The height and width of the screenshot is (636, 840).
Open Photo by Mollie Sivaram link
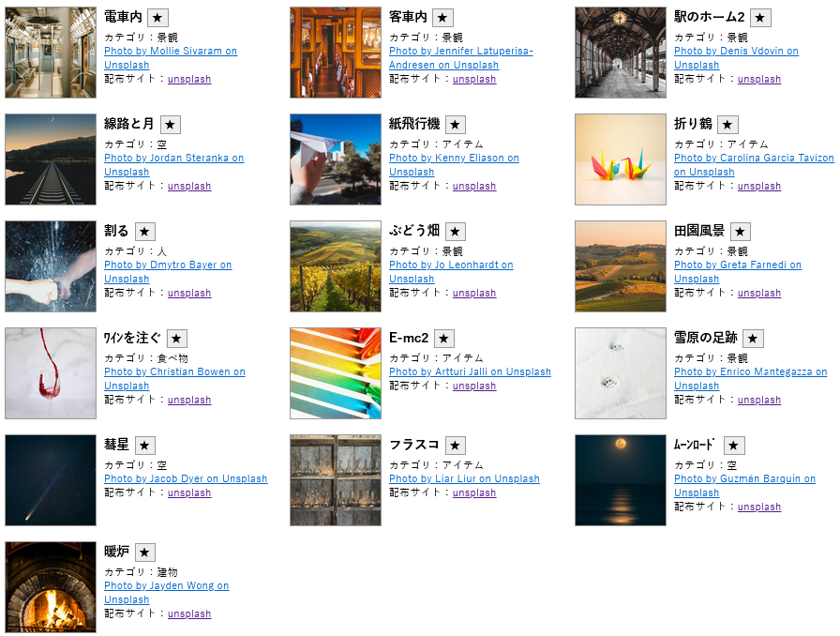(170, 52)
